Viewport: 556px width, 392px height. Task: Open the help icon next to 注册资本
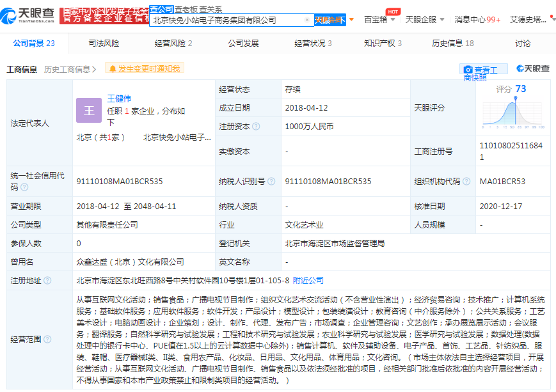(256, 126)
